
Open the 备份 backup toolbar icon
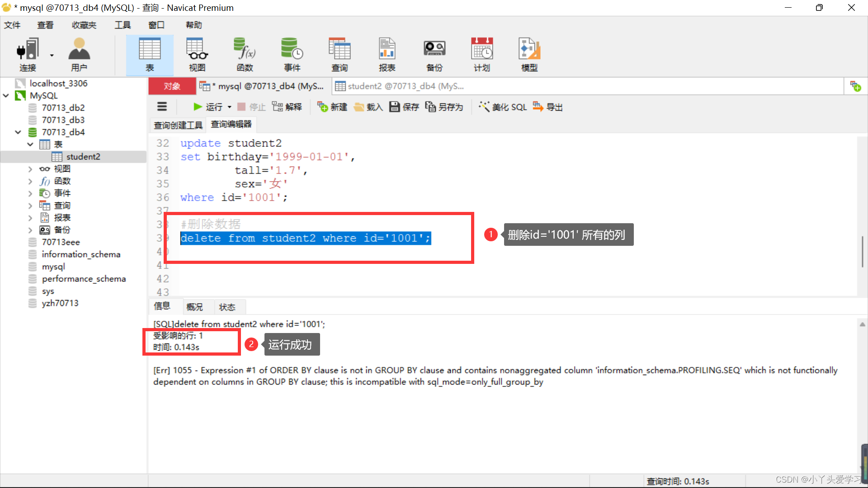click(434, 55)
